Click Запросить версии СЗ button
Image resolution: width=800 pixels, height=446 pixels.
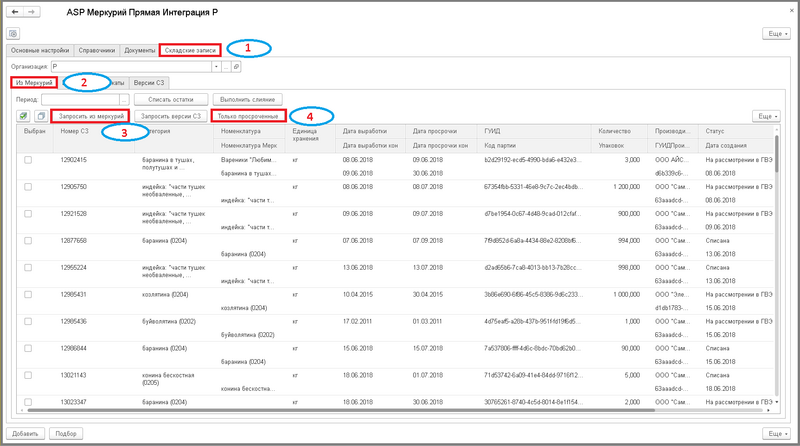click(171, 116)
